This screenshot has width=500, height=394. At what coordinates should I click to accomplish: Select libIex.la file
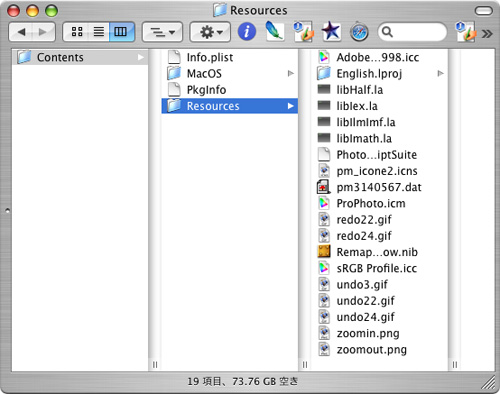380,106
